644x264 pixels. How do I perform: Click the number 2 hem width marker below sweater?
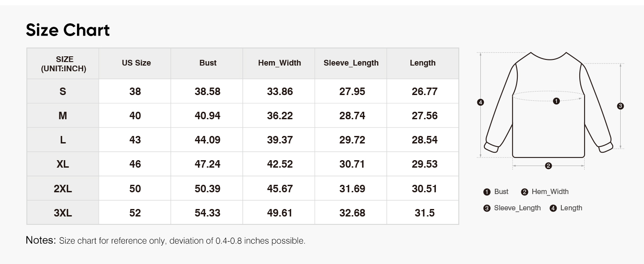pos(548,166)
